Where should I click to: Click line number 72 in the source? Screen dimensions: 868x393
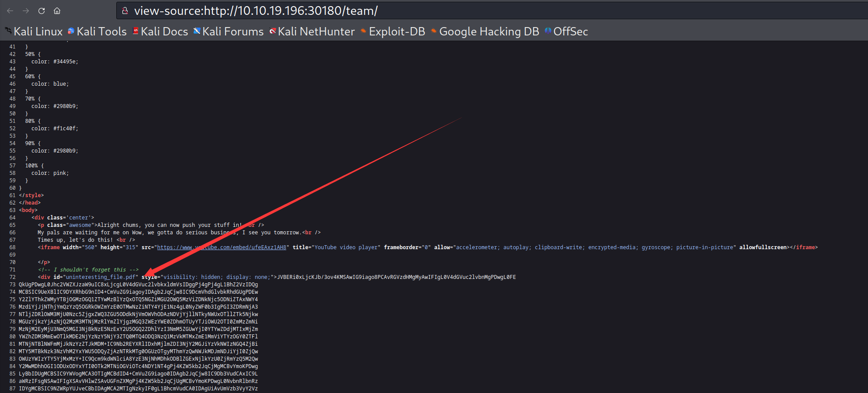pyautogui.click(x=12, y=277)
